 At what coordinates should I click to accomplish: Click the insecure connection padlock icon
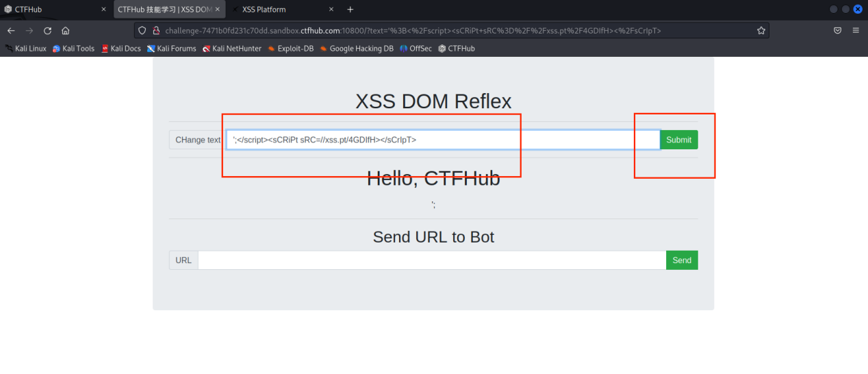(156, 30)
